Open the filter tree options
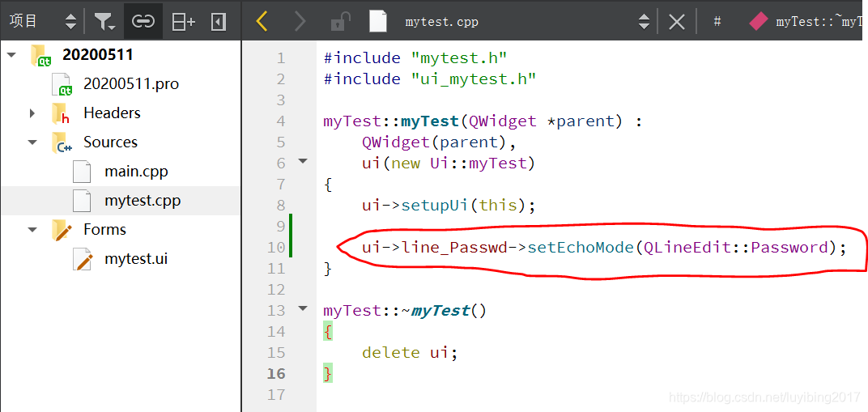Viewport: 868px width, 412px height. pyautogui.click(x=104, y=22)
